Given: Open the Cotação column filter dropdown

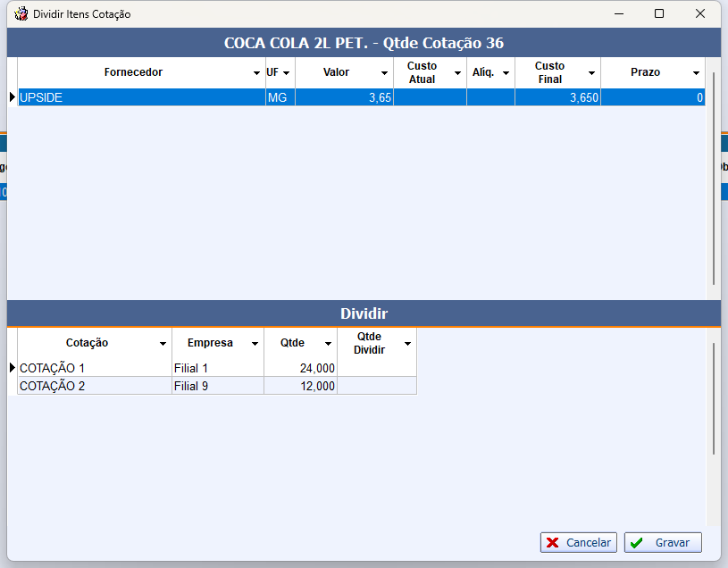Looking at the screenshot, I should 163,344.
